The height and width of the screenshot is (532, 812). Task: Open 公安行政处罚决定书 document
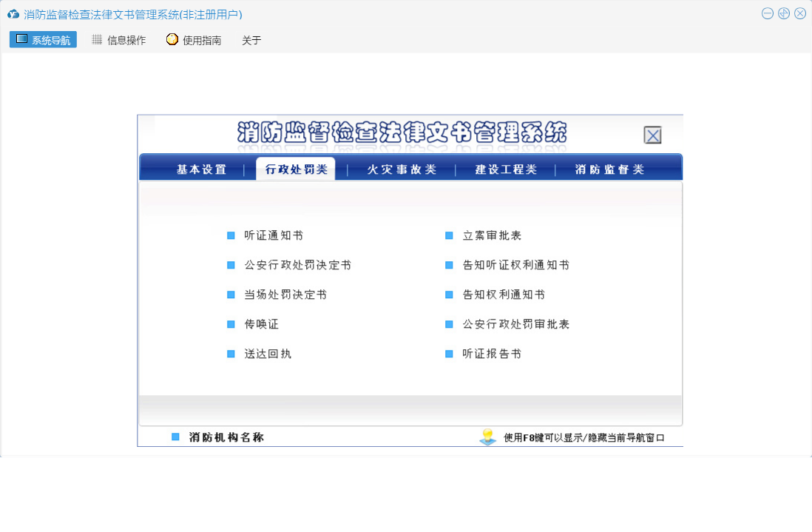point(297,265)
